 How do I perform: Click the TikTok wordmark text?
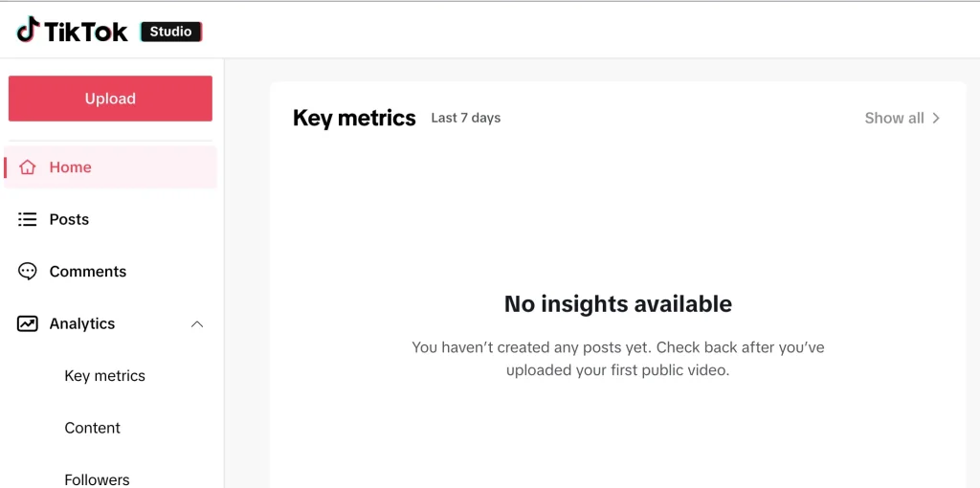pyautogui.click(x=85, y=32)
